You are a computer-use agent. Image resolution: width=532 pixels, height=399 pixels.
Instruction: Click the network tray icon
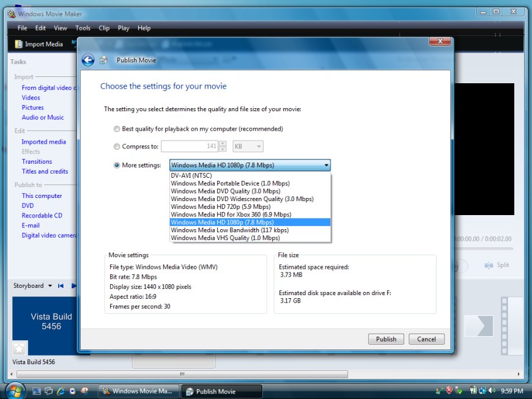tap(482, 390)
